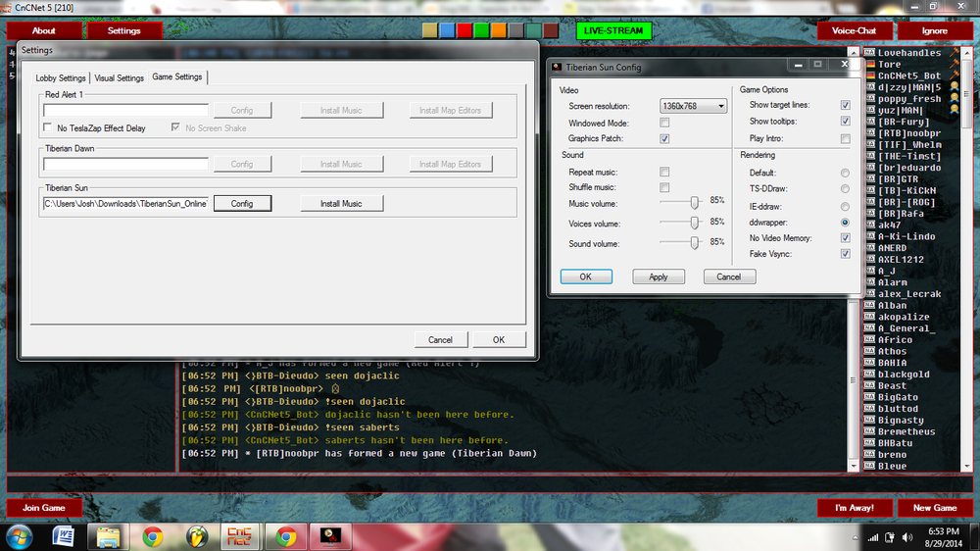Open File Explorer from taskbar
This screenshot has height=551, width=980.
108,536
